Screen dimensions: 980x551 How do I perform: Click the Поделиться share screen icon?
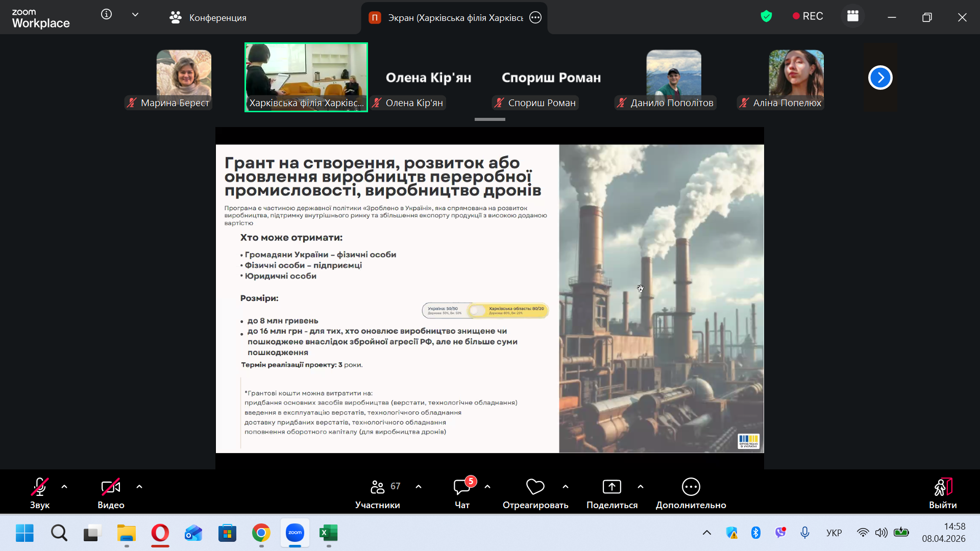point(611,487)
